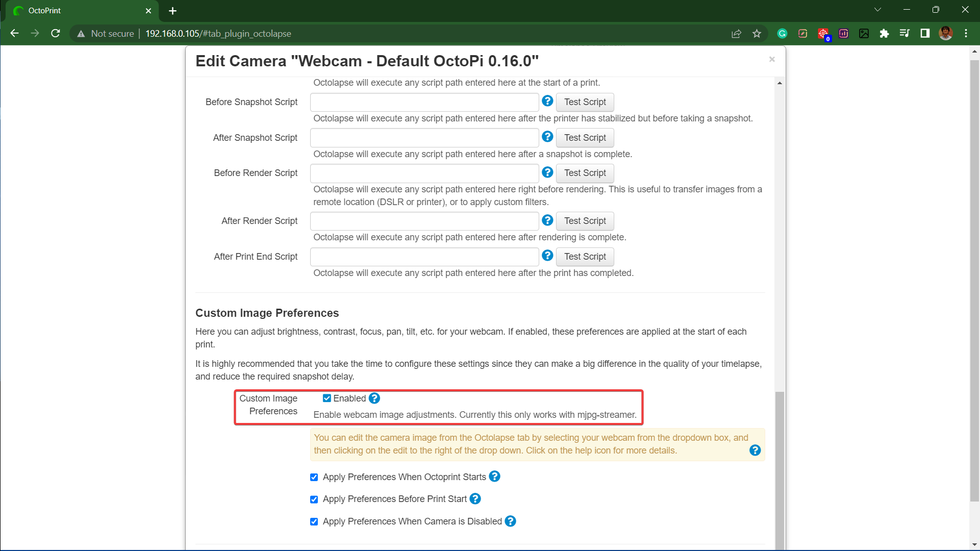Click the page scrollbar down arrow
Screen dimensions: 980x551
974,544
